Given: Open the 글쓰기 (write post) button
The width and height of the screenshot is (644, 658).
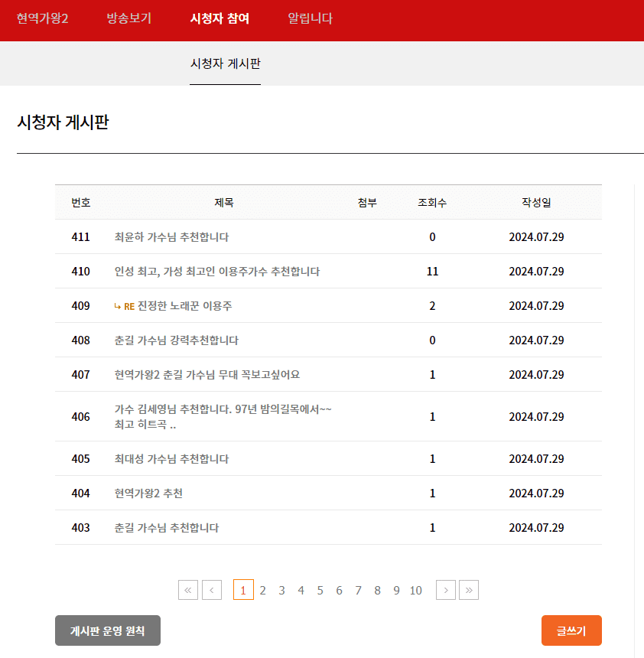Looking at the screenshot, I should (571, 630).
